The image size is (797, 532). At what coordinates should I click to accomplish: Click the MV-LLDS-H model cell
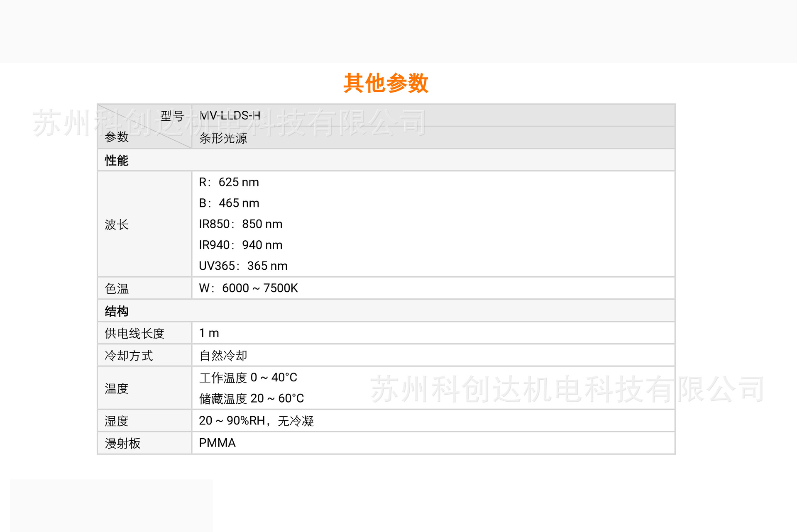(230, 115)
